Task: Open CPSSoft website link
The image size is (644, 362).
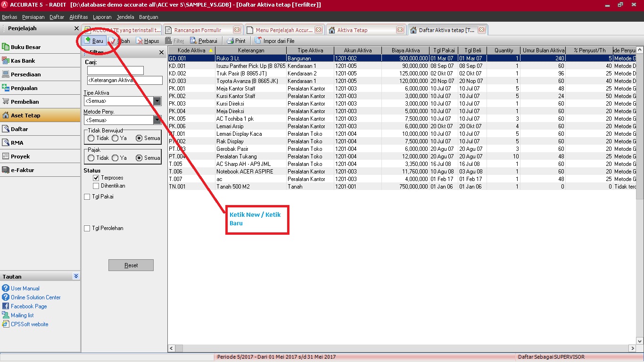Action: click(29, 324)
